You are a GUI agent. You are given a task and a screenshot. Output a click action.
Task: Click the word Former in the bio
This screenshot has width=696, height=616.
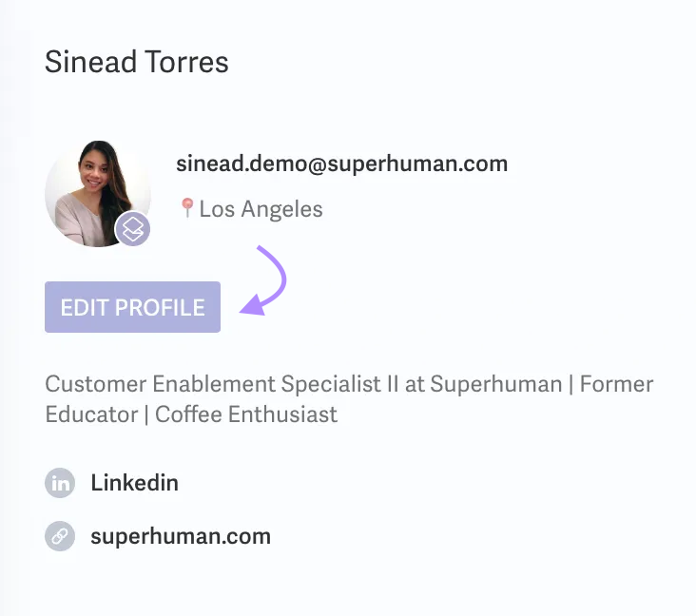(616, 384)
